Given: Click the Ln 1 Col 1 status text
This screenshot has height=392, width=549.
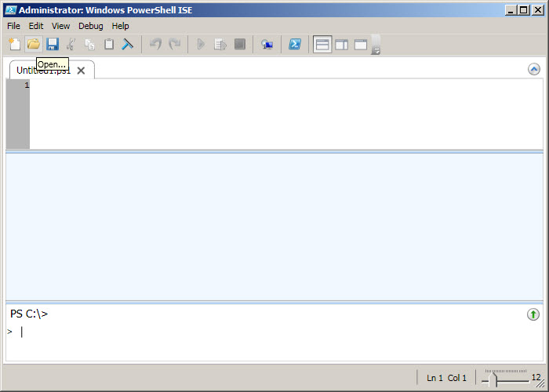Looking at the screenshot, I should pos(446,378).
